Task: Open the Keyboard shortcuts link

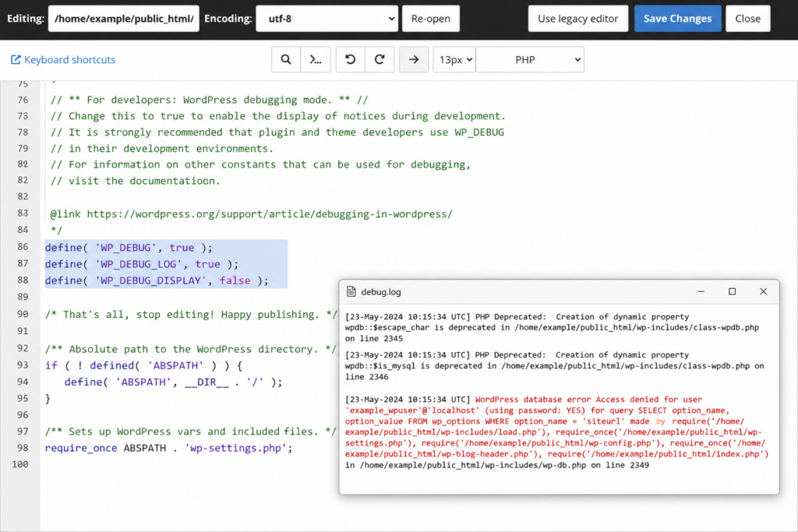Action: click(69, 59)
